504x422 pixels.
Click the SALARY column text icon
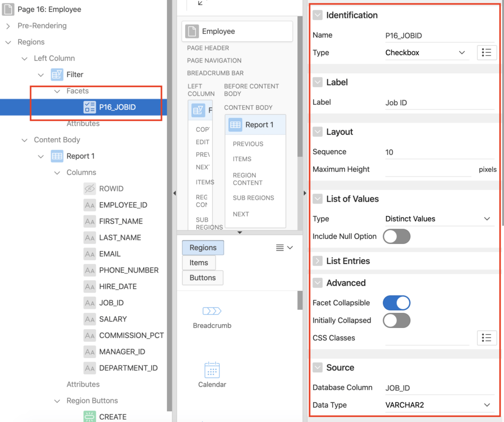click(90, 319)
